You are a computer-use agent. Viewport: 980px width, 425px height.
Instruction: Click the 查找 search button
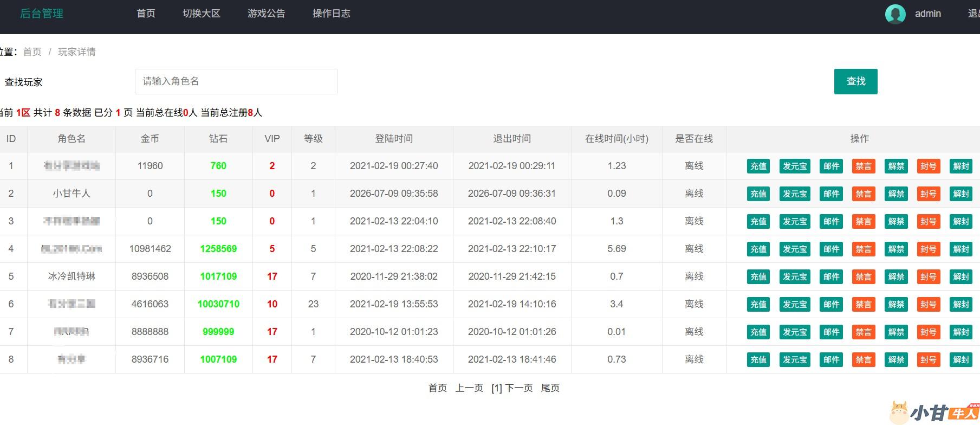(x=856, y=81)
